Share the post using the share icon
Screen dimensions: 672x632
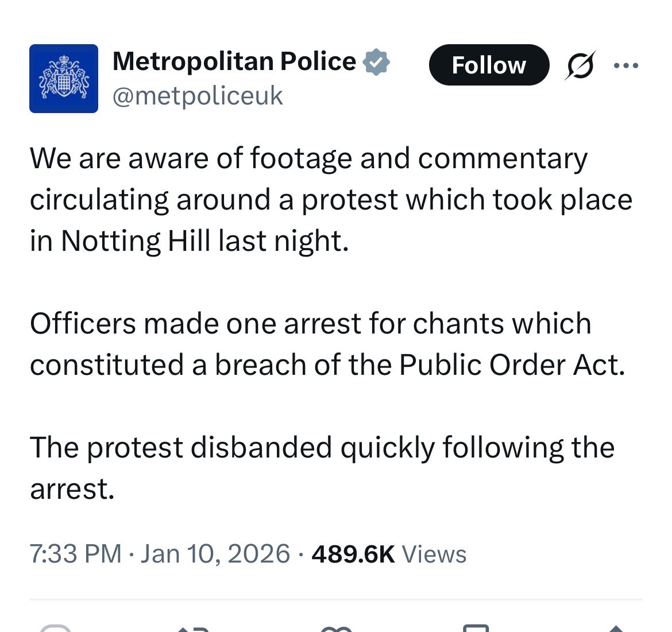(x=616, y=629)
